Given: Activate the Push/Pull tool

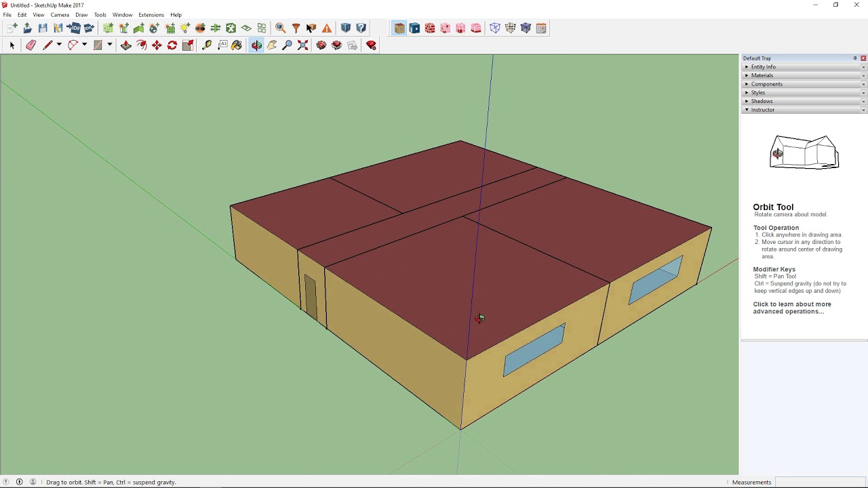Looking at the screenshot, I should (126, 45).
